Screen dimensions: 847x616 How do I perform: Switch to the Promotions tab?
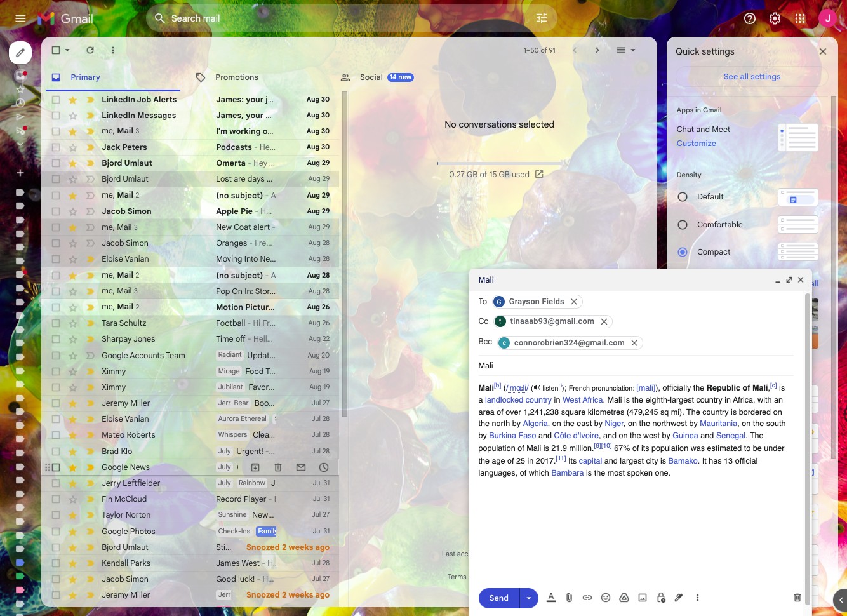pos(236,77)
